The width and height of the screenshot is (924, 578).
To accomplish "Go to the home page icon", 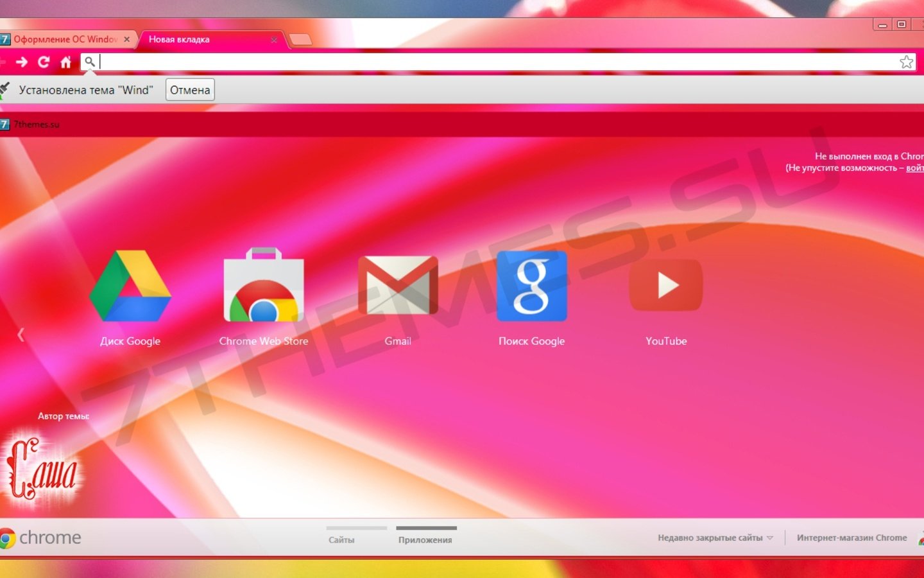I will pyautogui.click(x=65, y=62).
